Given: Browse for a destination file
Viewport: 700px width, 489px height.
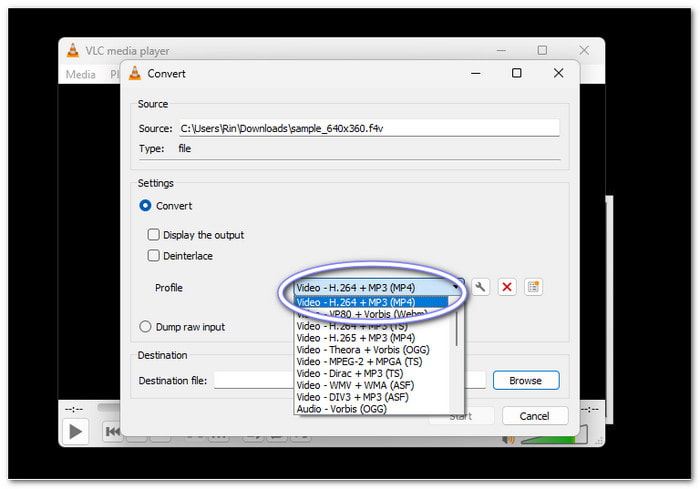Looking at the screenshot, I should point(526,380).
